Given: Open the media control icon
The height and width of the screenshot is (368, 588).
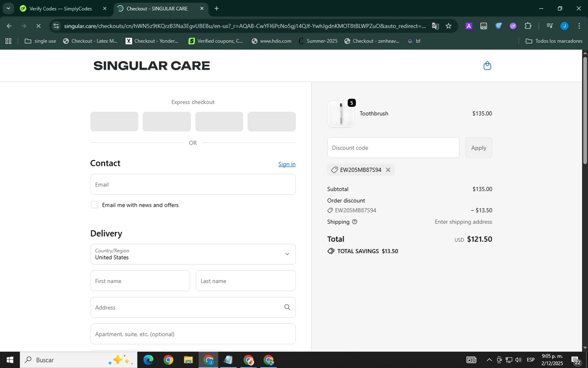Looking at the screenshot, I should pyautogui.click(x=550, y=26).
